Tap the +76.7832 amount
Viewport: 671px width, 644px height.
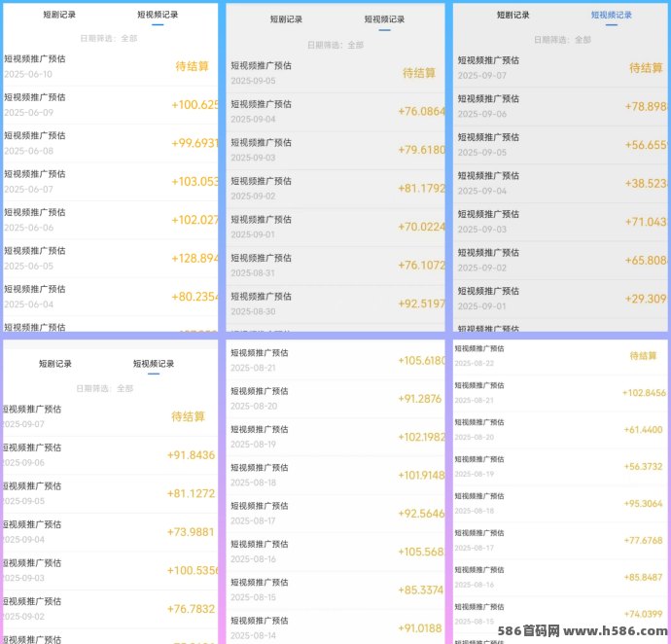tap(191, 609)
